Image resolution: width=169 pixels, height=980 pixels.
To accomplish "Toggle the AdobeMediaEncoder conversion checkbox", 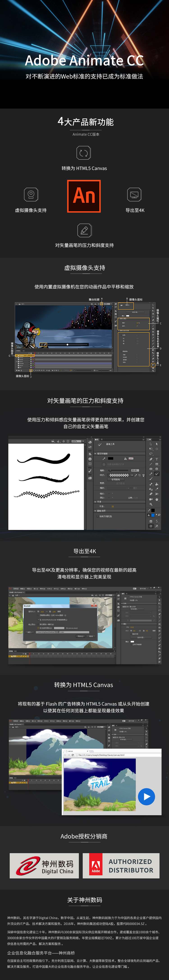I will tap(38, 619).
